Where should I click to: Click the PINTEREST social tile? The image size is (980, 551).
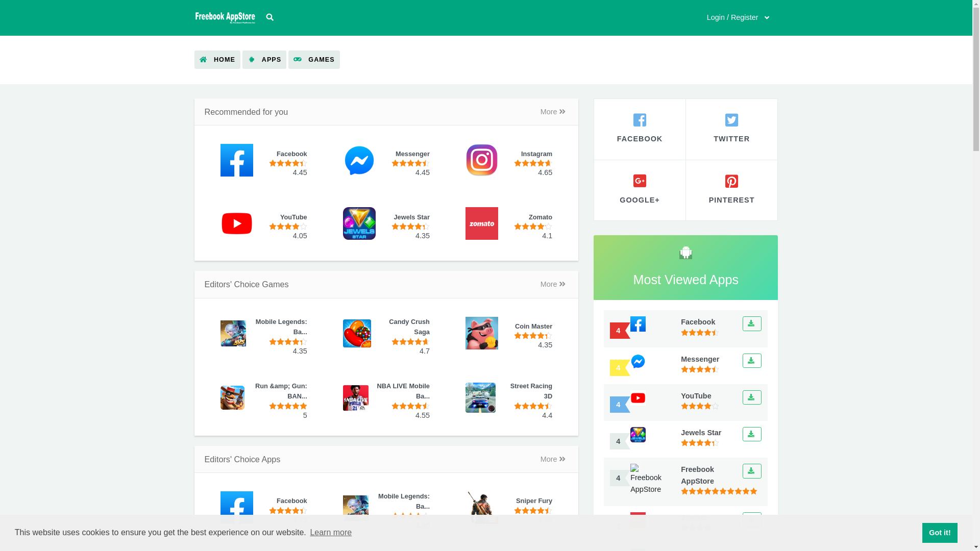tap(731, 190)
